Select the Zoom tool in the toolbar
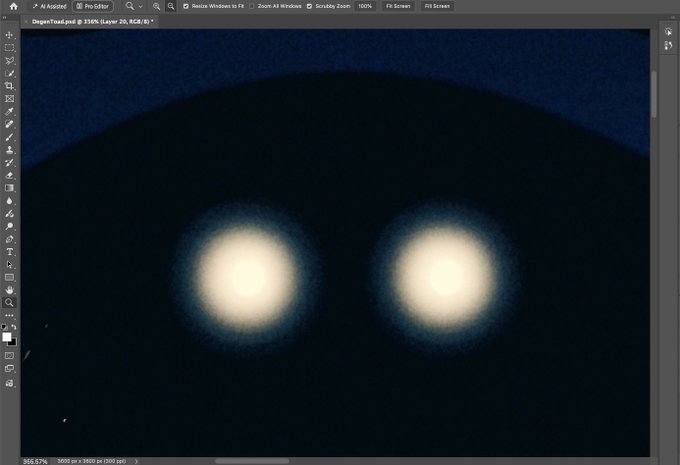 (x=9, y=302)
